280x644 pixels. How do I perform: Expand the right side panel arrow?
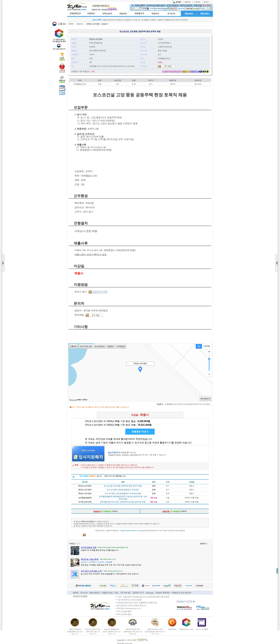coord(277,263)
